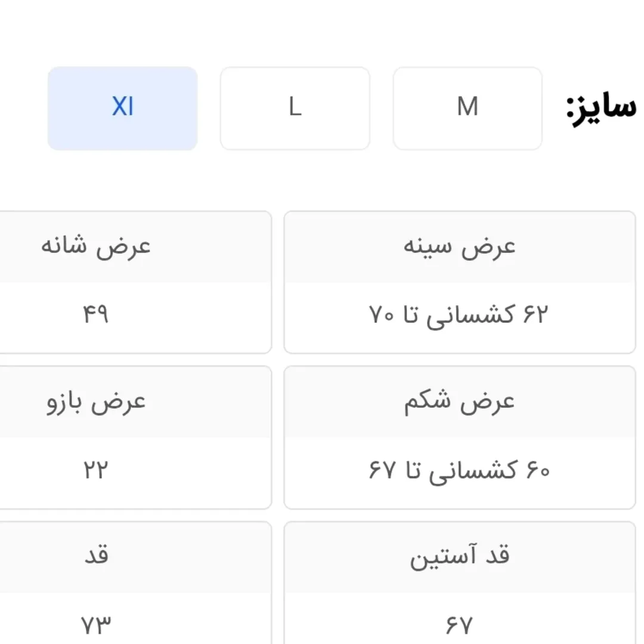Click the عرض سینه header cell
644x644 pixels.
click(460, 247)
